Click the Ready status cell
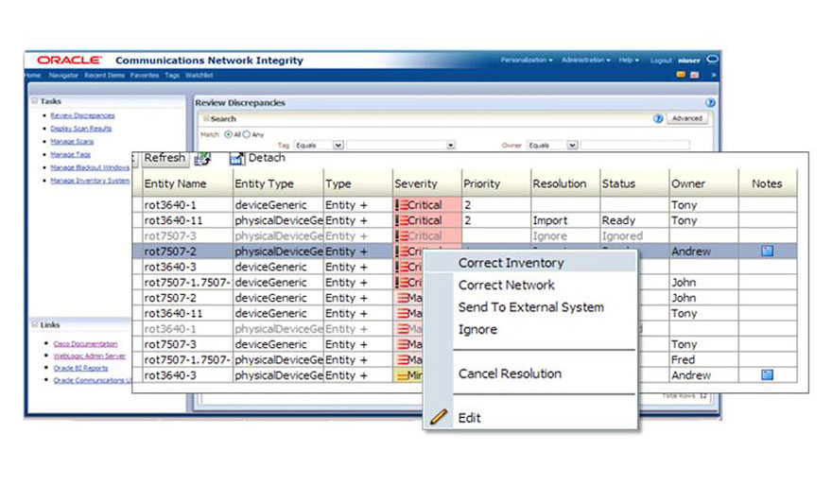 (618, 220)
